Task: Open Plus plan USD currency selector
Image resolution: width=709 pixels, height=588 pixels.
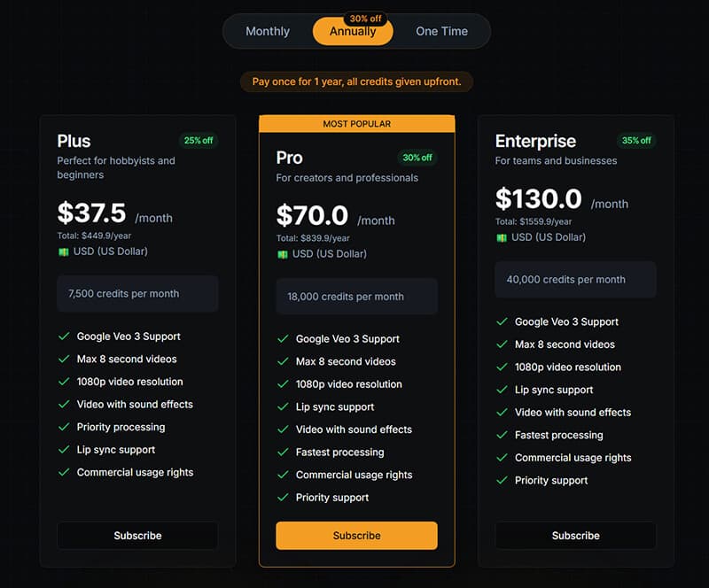Action: 110,251
